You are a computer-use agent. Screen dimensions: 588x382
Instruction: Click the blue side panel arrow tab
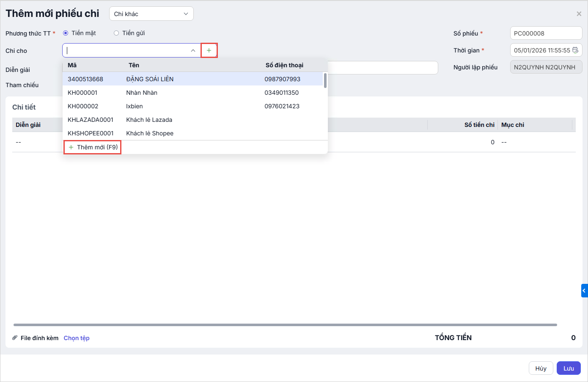584,291
